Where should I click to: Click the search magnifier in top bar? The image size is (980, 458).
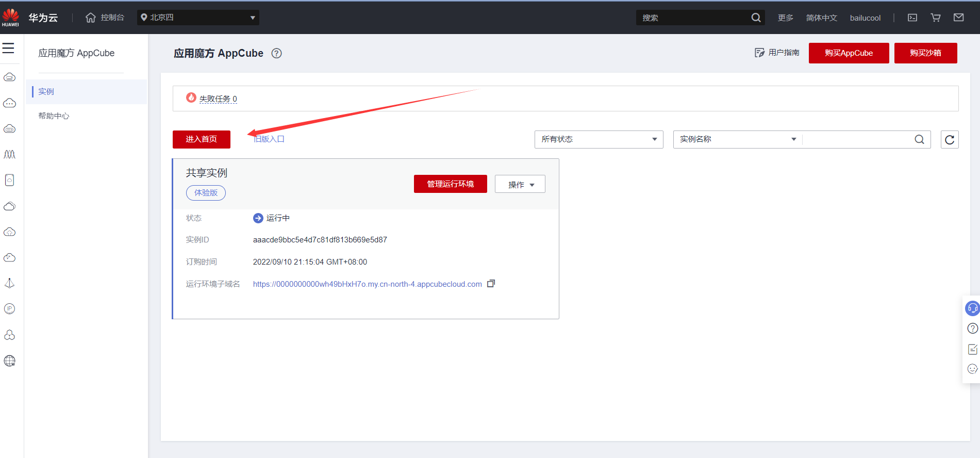[756, 18]
